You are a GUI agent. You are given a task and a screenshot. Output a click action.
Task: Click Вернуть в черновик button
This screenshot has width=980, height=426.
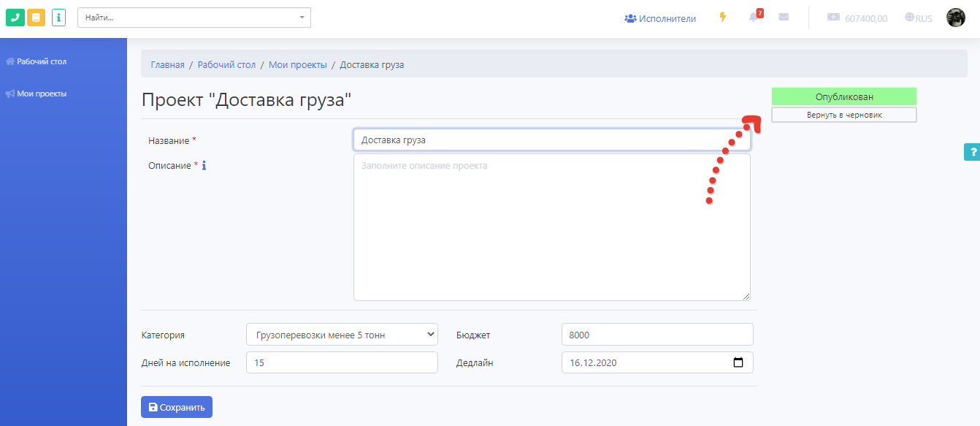tap(843, 115)
